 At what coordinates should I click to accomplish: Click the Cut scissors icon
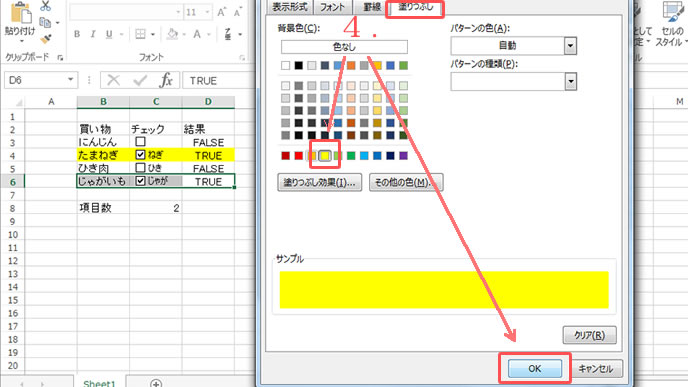coord(45,6)
